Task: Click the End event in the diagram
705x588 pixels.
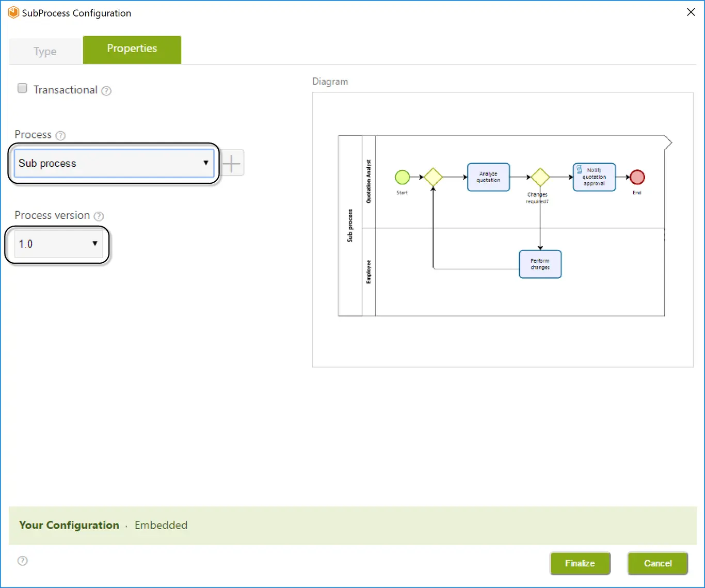Action: (x=637, y=177)
